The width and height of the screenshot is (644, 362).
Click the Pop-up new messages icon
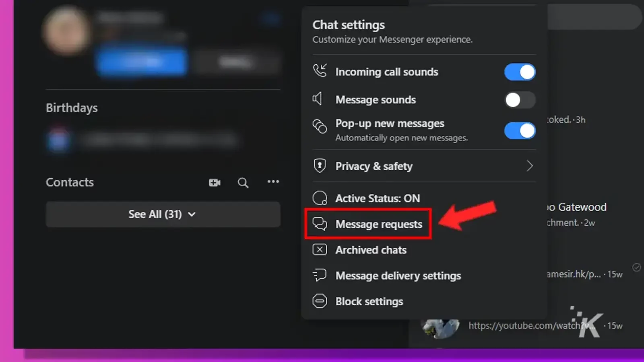pyautogui.click(x=320, y=126)
